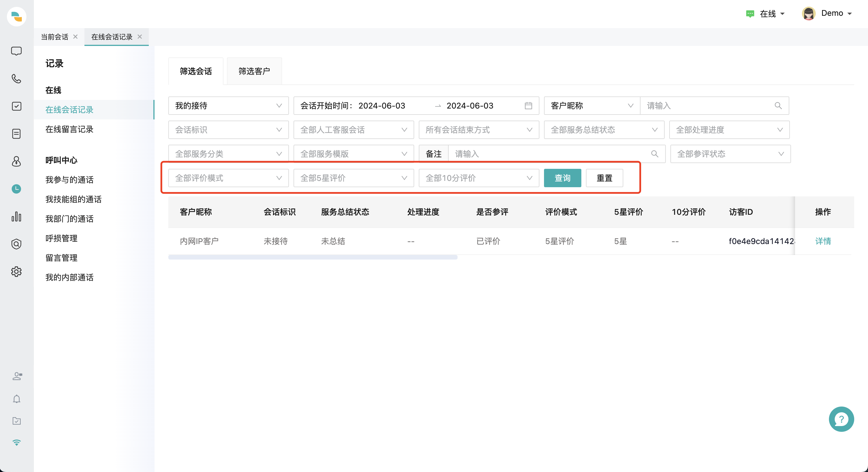Click the 5星评价 evaluation mode cell
Screen dimensions: 868x472
(559, 241)
